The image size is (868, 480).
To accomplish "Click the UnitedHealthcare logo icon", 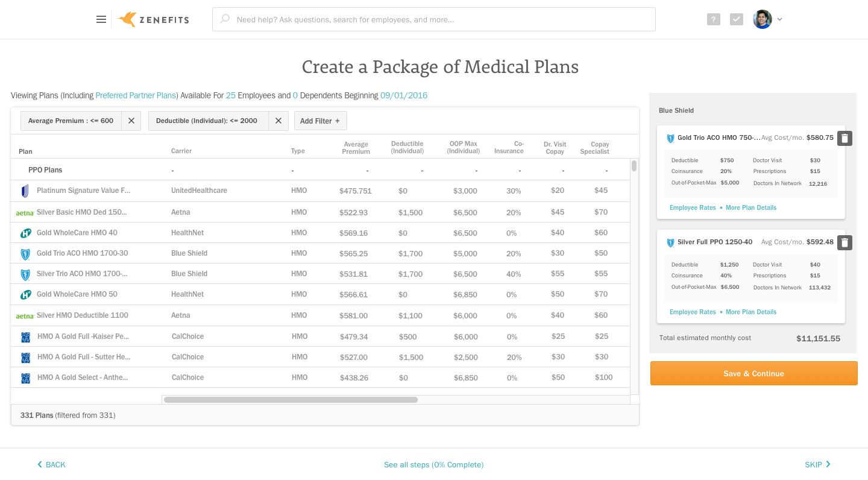I will [x=25, y=191].
